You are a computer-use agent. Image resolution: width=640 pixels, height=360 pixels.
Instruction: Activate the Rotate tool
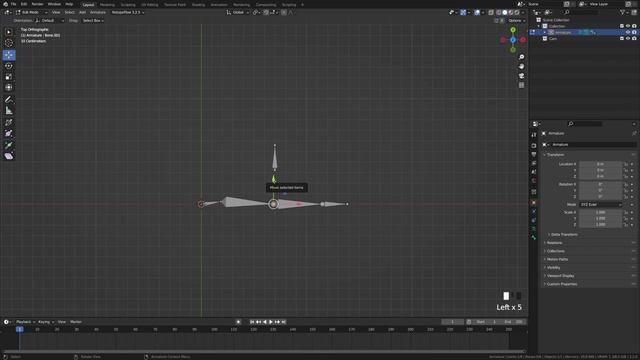[9, 66]
